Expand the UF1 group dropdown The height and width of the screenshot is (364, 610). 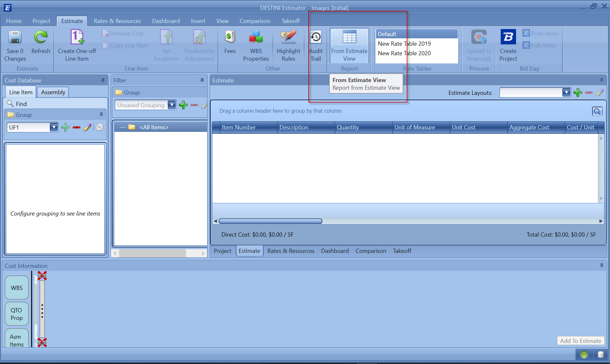tap(53, 127)
